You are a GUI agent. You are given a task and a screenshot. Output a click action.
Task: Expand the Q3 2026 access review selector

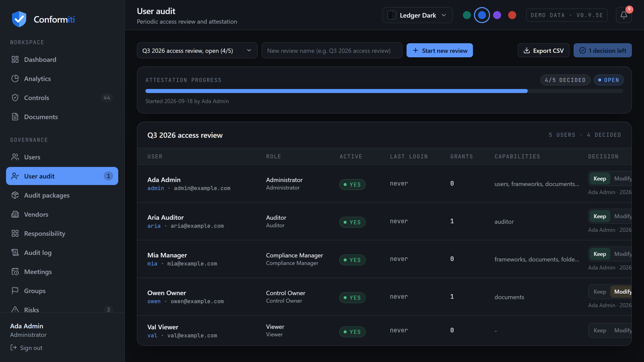pos(197,51)
